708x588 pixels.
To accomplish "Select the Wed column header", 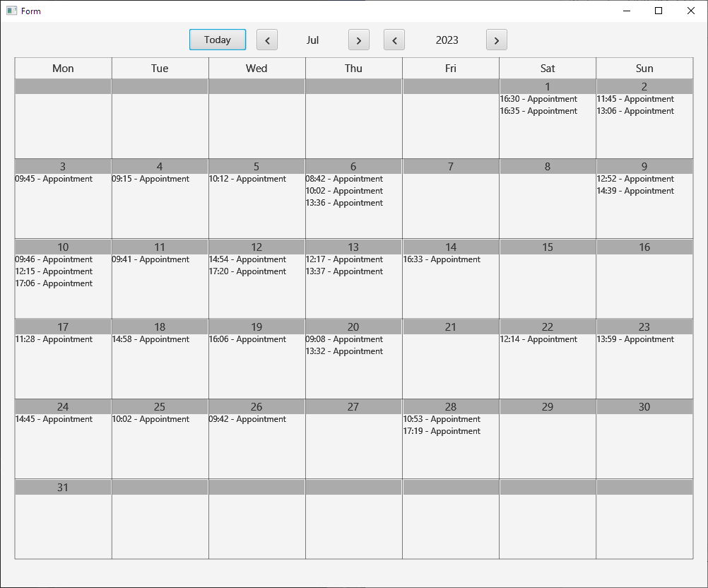I will tap(256, 68).
